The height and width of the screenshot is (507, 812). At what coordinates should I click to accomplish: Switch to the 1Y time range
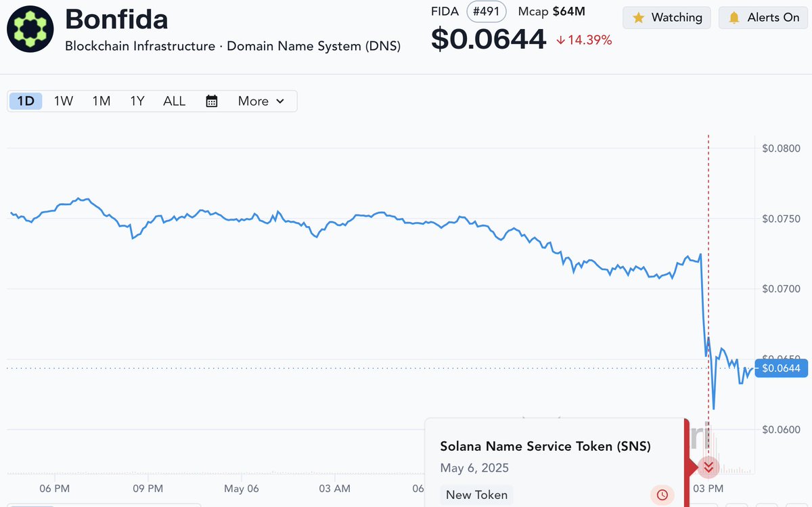(137, 101)
